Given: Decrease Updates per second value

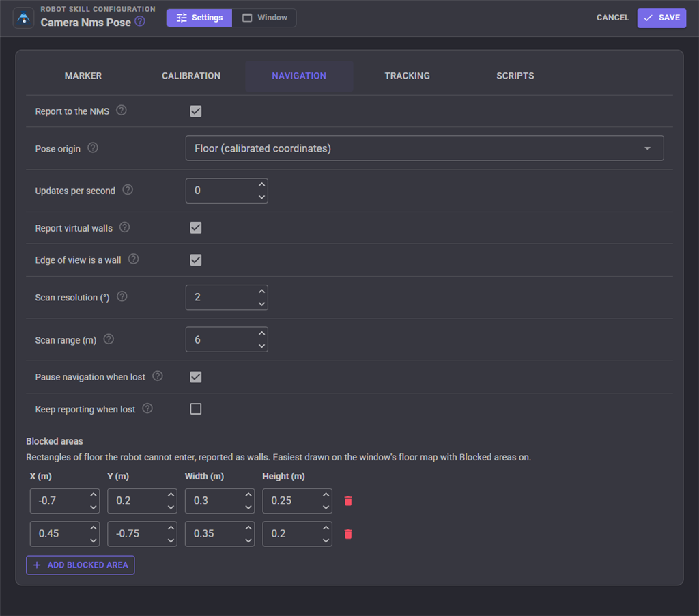Looking at the screenshot, I should pyautogui.click(x=261, y=197).
